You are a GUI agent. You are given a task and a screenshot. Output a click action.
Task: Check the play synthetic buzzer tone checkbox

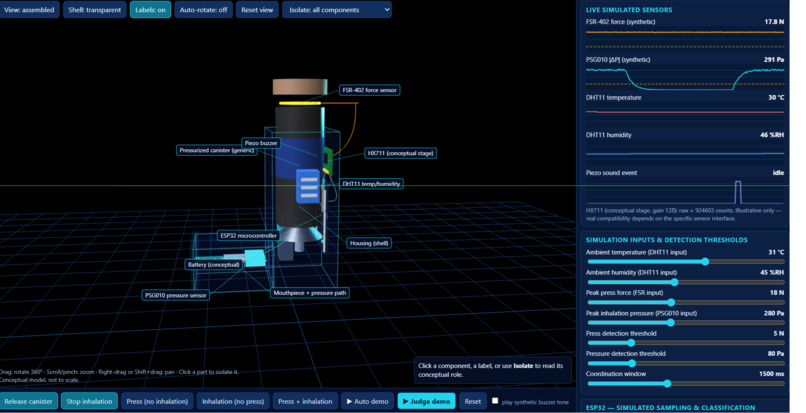point(495,401)
